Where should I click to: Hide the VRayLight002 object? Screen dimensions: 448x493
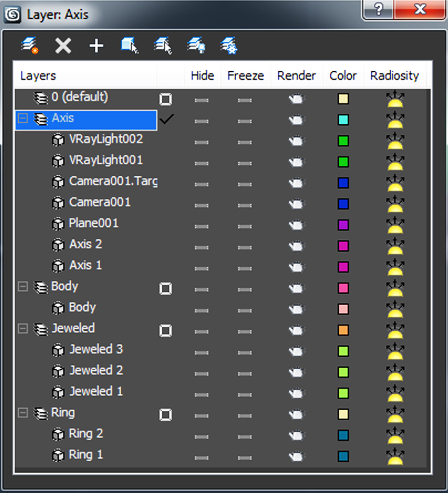(x=202, y=141)
